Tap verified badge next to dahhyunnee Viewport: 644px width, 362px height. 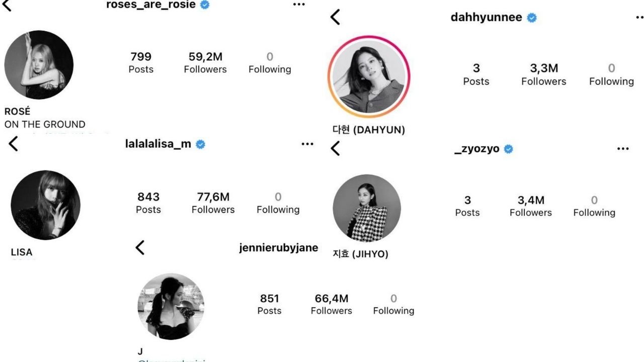point(532,18)
